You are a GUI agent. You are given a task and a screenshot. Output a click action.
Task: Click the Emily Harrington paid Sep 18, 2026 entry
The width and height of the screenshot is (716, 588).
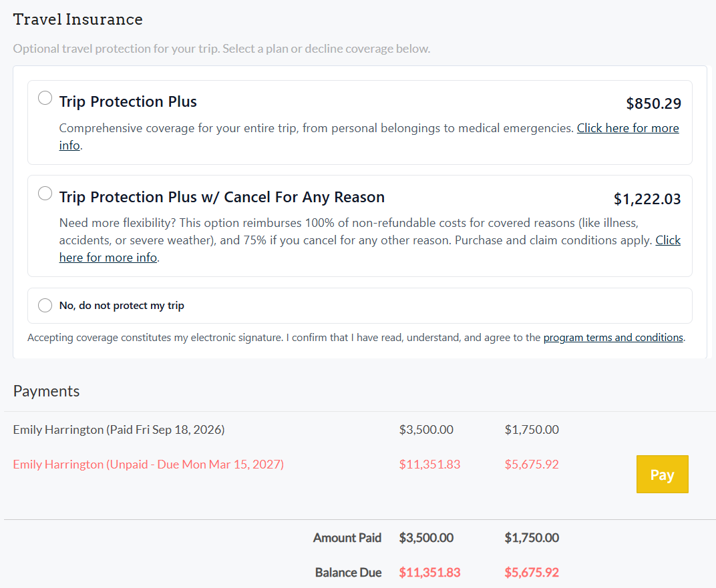click(119, 430)
